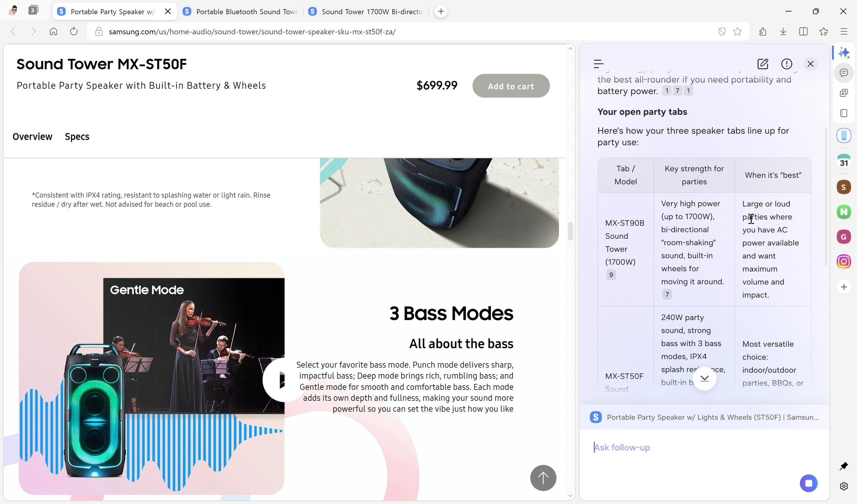
Task: Open the tab islands workspace counter
Action: [x=33, y=10]
